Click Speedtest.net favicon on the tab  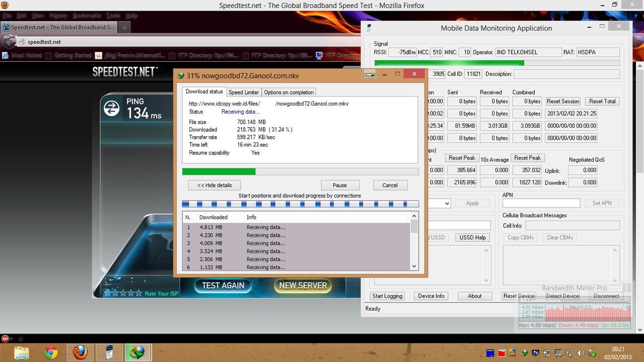(x=7, y=28)
